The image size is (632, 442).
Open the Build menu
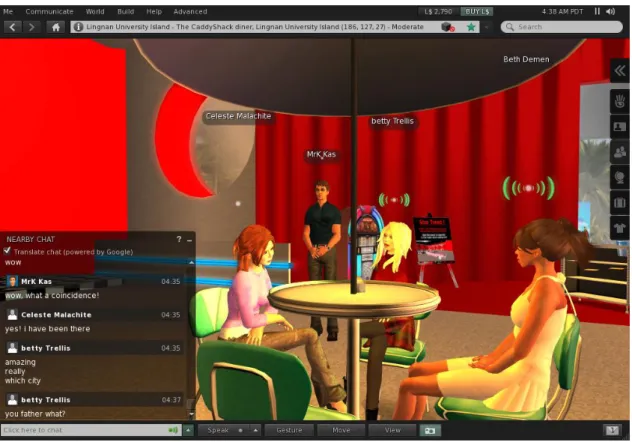coord(125,11)
